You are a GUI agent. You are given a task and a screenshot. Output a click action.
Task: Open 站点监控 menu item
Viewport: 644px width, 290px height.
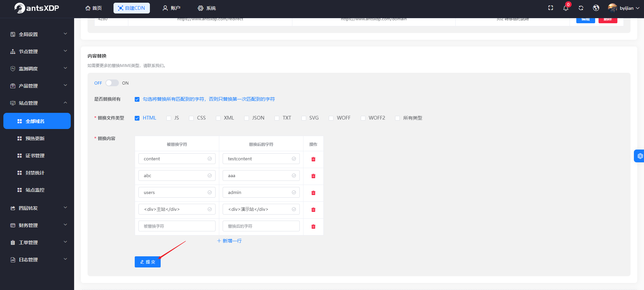click(x=37, y=190)
